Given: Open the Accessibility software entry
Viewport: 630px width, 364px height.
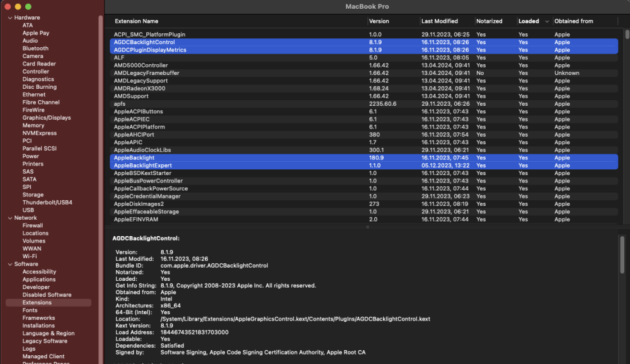Looking at the screenshot, I should [39, 271].
